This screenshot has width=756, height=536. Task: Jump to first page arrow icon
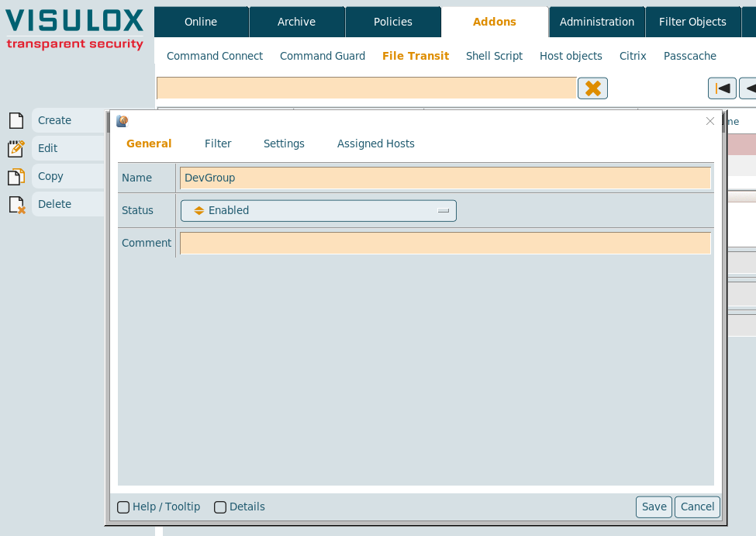tap(722, 88)
